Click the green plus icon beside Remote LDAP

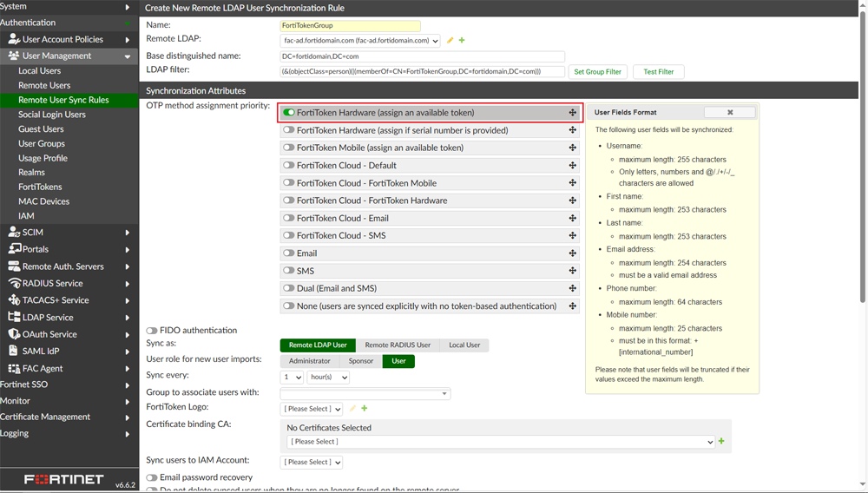(462, 41)
